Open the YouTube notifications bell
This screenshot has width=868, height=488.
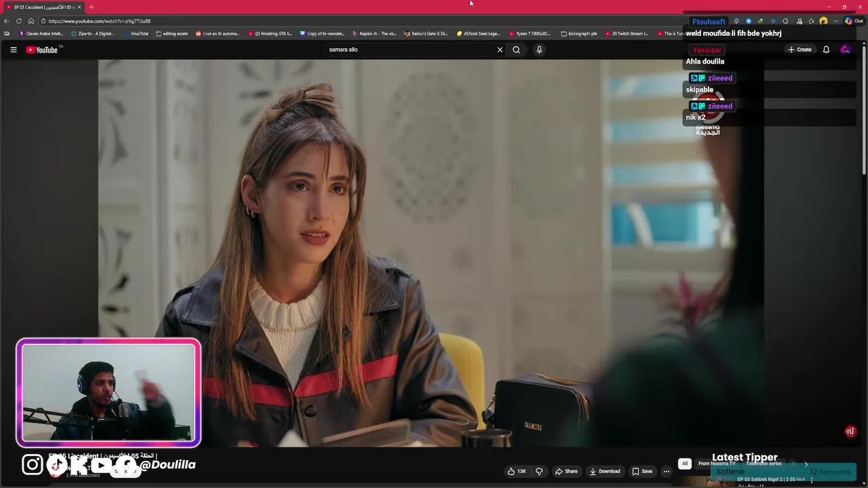[x=826, y=49]
